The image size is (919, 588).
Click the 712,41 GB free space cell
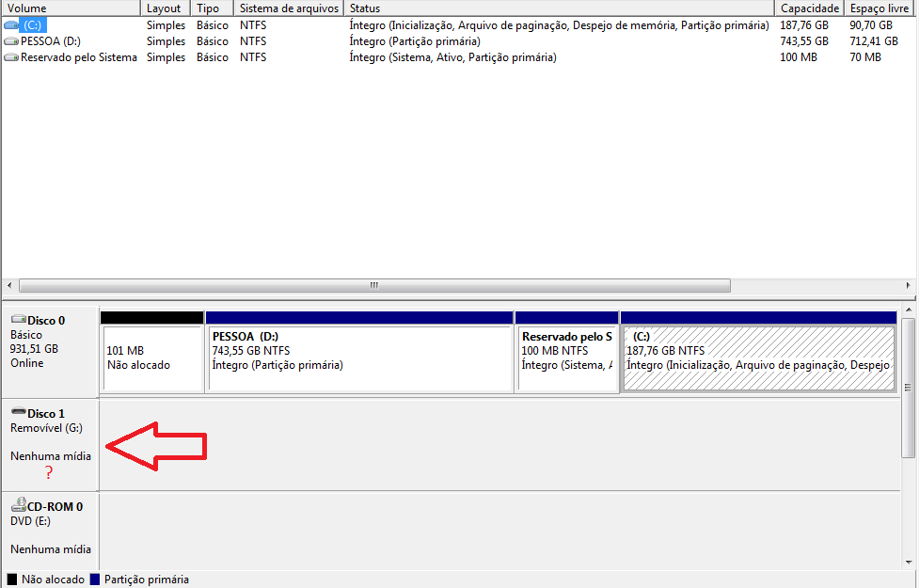pos(873,41)
